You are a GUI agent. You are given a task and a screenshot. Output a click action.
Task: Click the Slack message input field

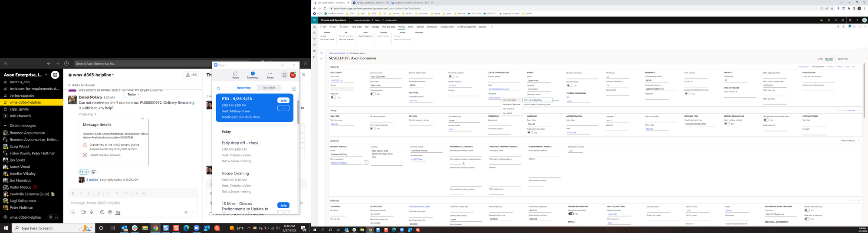130,203
